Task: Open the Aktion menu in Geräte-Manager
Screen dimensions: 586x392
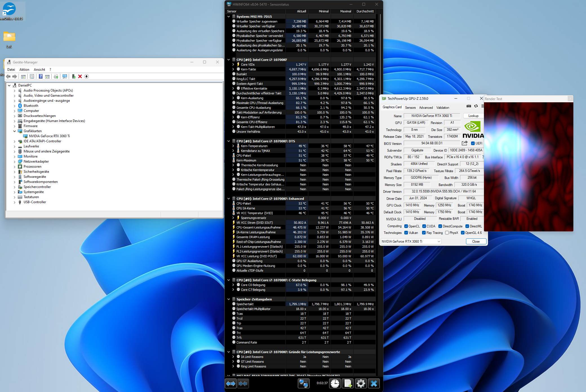Action: click(24, 70)
